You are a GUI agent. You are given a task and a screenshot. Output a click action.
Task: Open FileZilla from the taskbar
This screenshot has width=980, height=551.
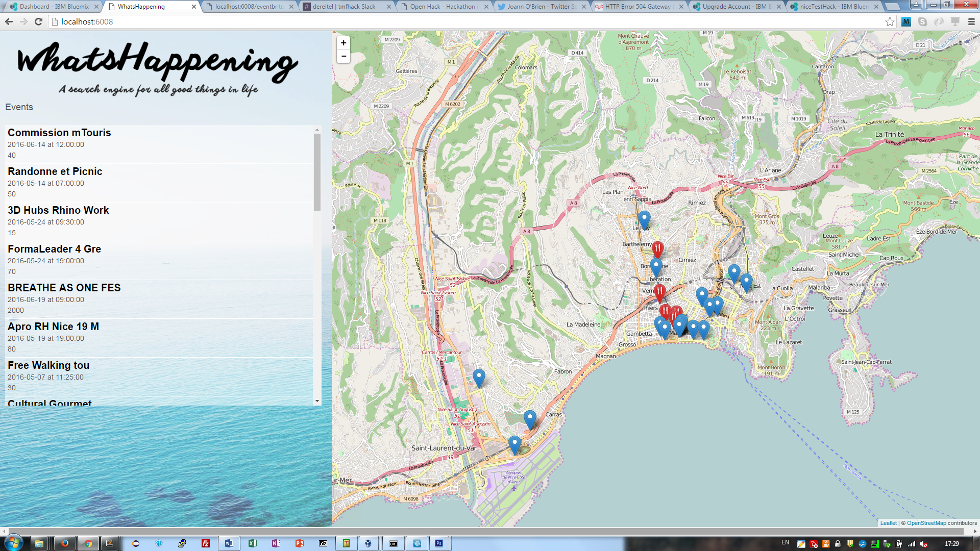(x=206, y=543)
